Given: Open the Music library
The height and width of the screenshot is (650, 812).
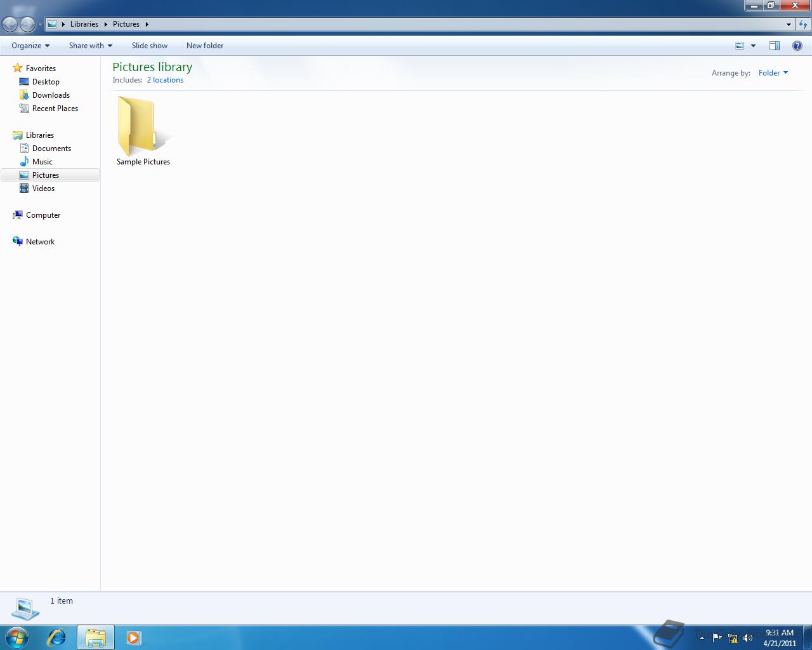Looking at the screenshot, I should click(43, 162).
